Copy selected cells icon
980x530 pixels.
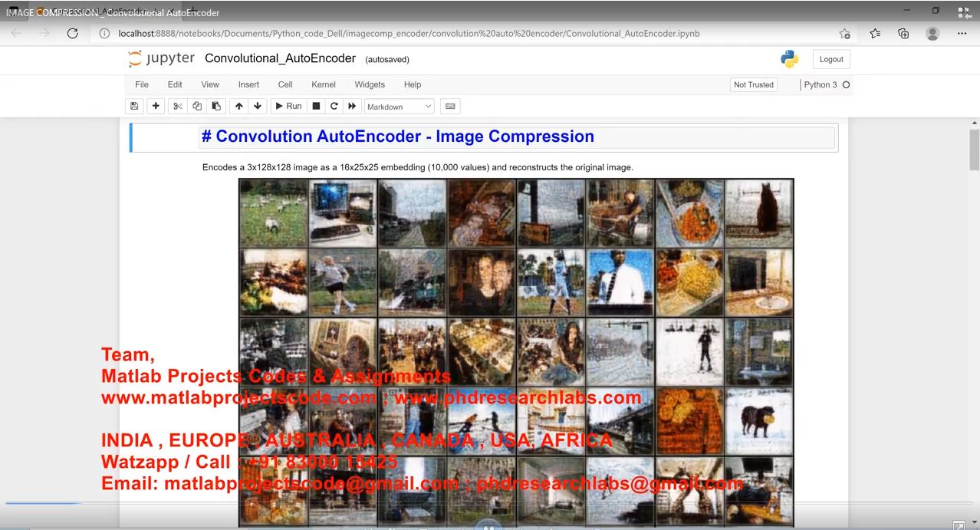pyautogui.click(x=197, y=107)
